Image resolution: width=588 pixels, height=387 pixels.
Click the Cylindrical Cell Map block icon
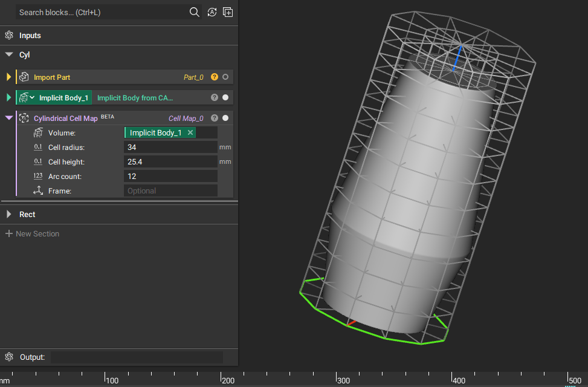coord(24,118)
